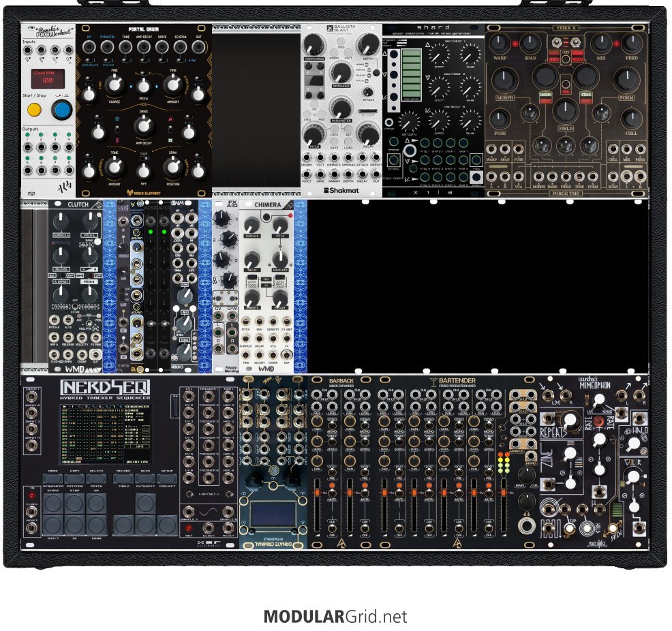Click the MARK button on NerdSeq
This screenshot has width=672, height=631.
click(53, 477)
